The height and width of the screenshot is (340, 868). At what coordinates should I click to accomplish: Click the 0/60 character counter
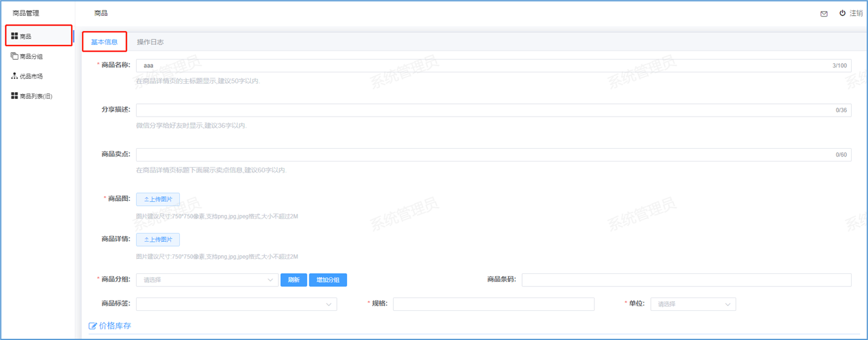click(841, 155)
